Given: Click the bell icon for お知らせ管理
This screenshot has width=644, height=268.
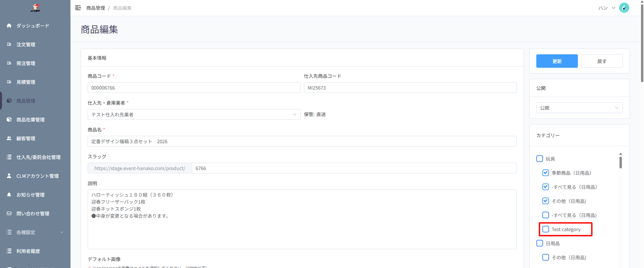Looking at the screenshot, I should (9, 195).
